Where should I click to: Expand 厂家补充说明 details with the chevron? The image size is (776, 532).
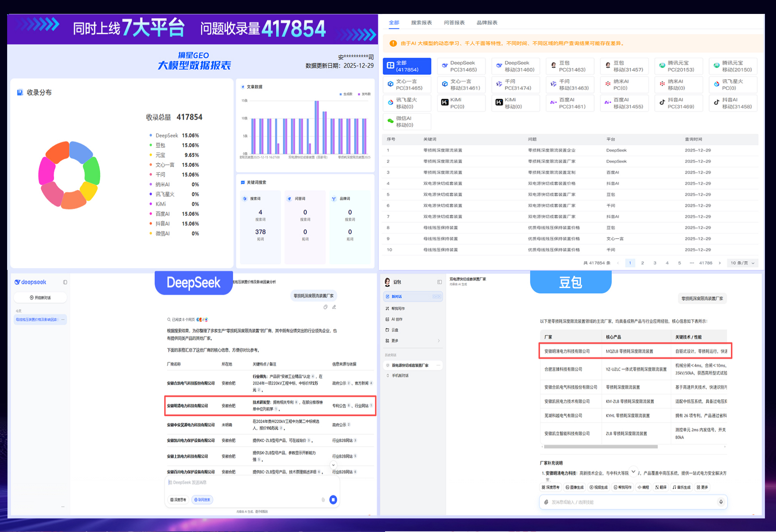pos(634,471)
